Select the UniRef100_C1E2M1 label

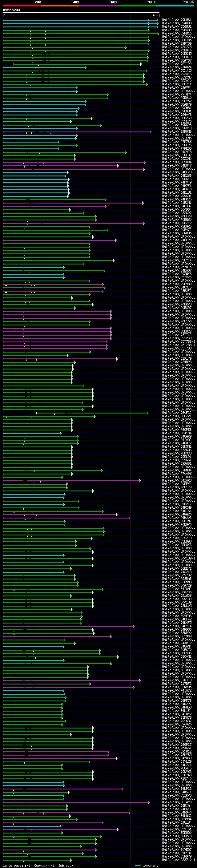(177, 203)
